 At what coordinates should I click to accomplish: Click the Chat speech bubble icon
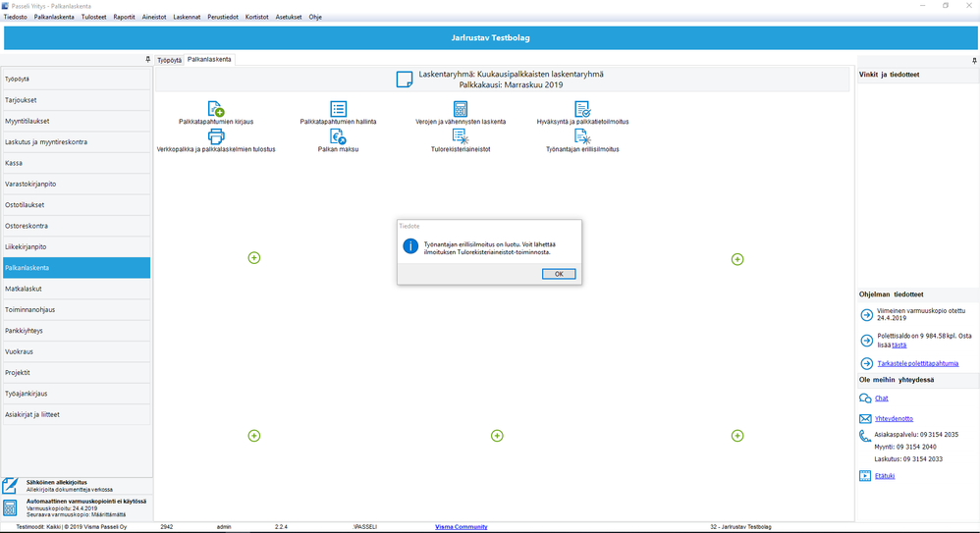(x=865, y=398)
